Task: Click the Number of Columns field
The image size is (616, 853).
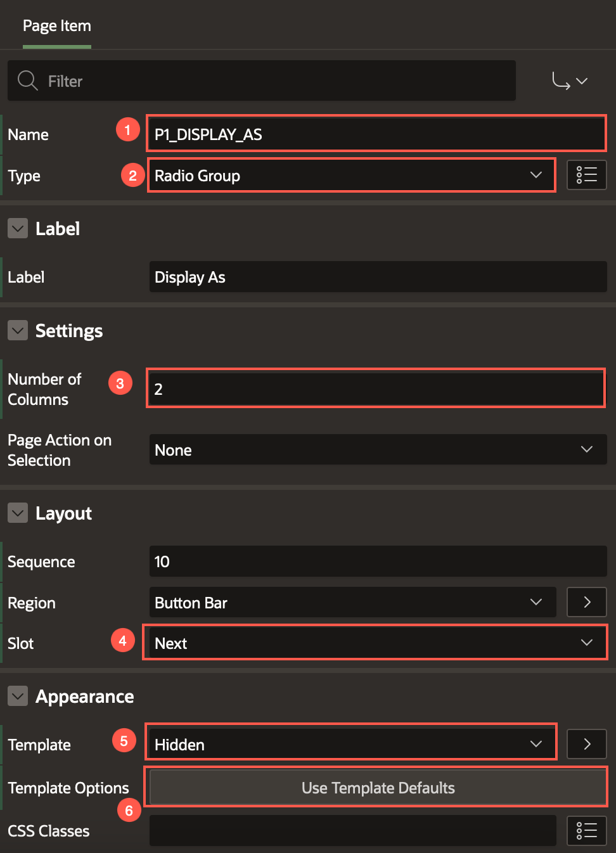Action: pos(376,388)
